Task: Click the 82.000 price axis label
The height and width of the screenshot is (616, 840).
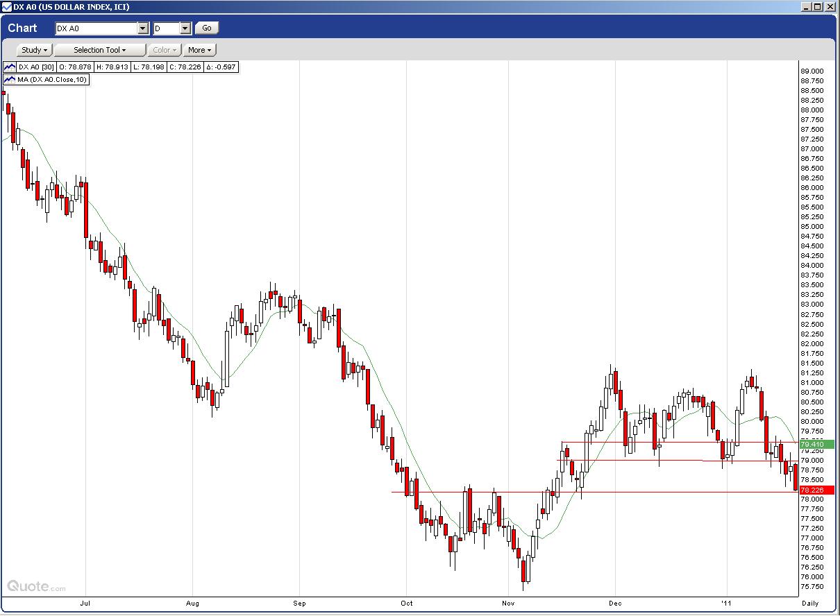Action: (812, 343)
